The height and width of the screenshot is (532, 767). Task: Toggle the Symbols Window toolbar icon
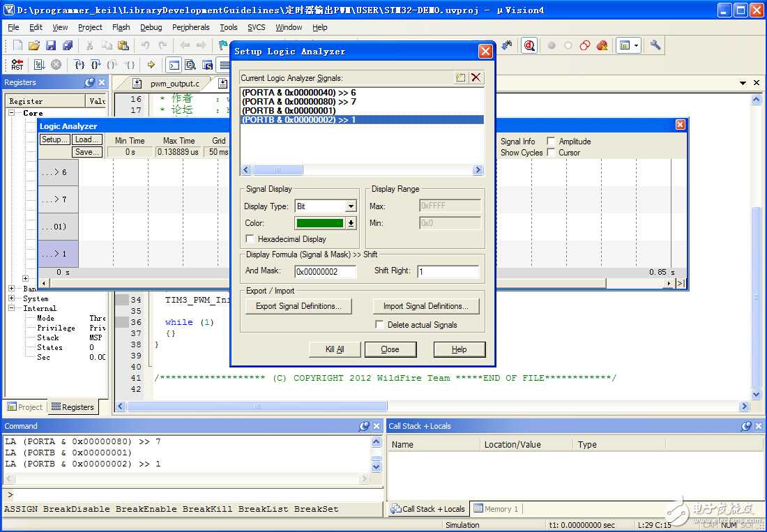(x=207, y=65)
